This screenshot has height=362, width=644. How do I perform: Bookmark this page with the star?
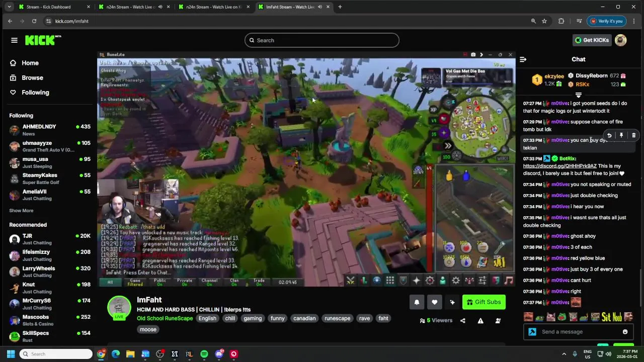544,21
